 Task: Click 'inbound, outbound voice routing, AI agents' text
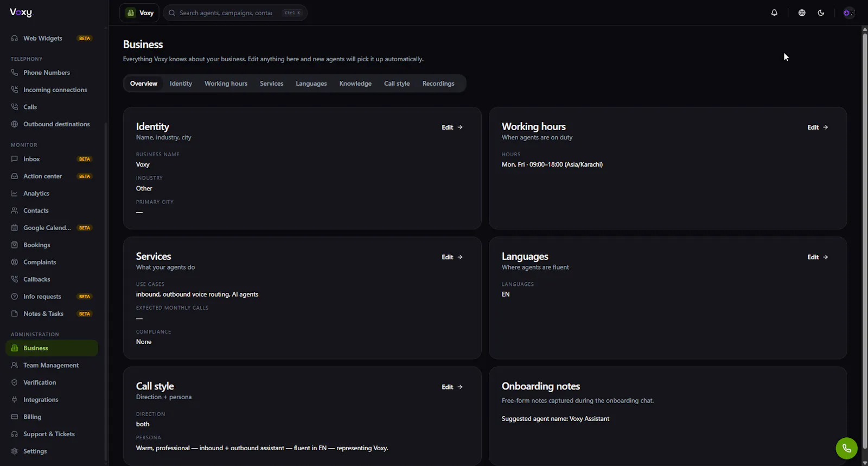coord(197,295)
